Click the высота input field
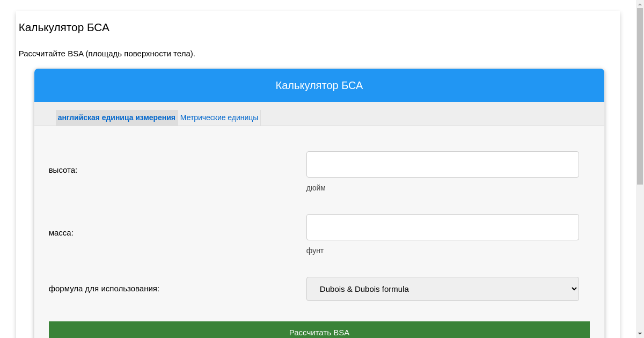 pos(442,164)
